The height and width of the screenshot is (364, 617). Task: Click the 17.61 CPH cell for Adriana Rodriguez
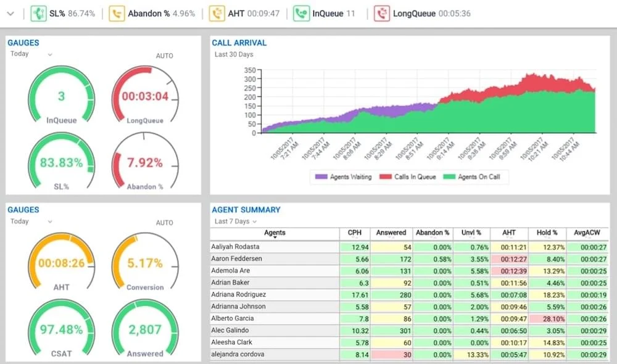(x=355, y=295)
